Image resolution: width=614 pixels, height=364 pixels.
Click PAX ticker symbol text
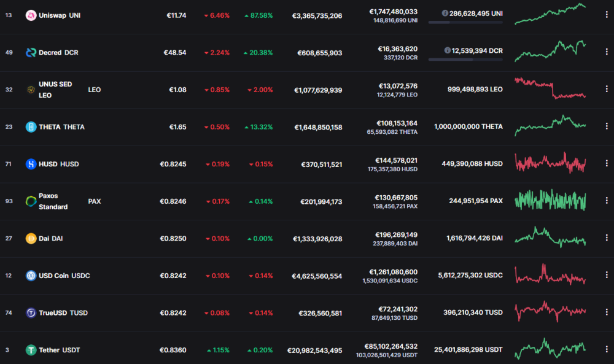click(x=95, y=201)
